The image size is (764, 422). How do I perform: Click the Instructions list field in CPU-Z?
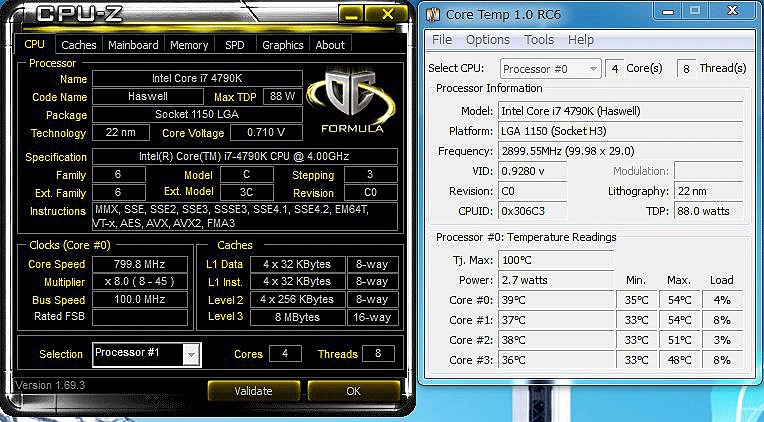(245, 217)
